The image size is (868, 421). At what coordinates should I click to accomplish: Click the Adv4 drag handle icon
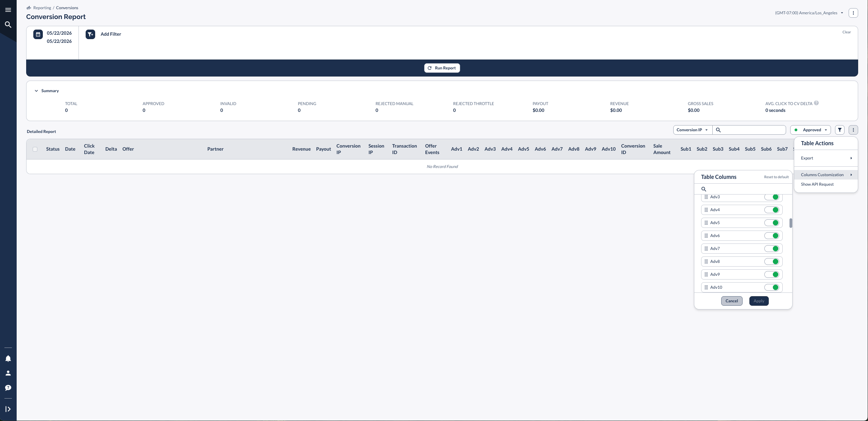click(706, 210)
